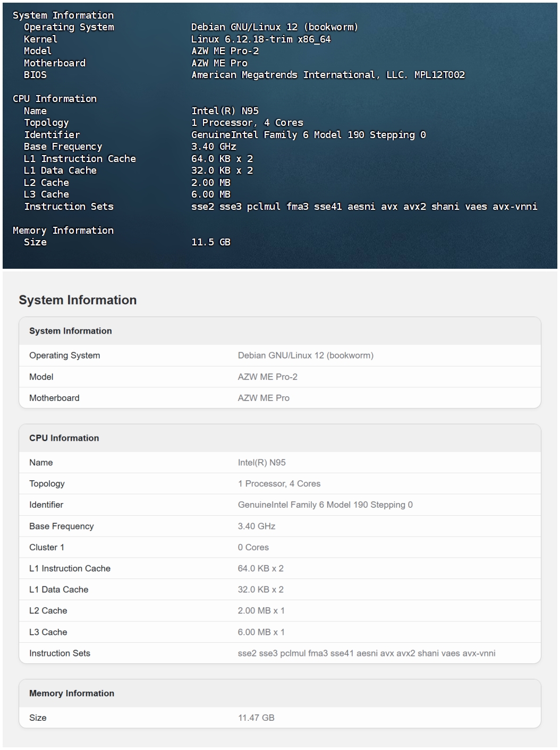Click the table's Instruction Sets row label
The width and height of the screenshot is (560, 750).
click(60, 653)
